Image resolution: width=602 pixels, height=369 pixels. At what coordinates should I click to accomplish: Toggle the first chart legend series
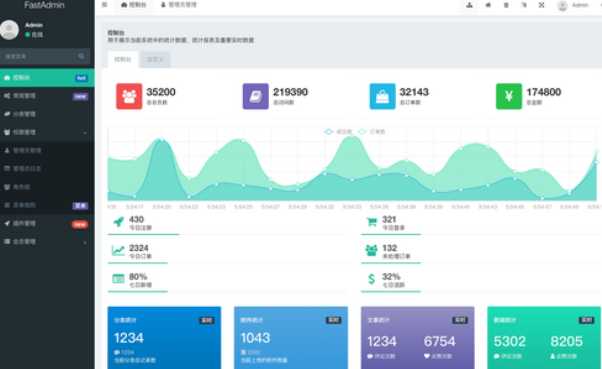(x=338, y=132)
